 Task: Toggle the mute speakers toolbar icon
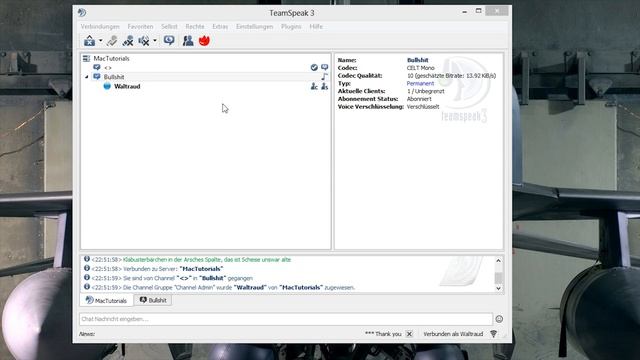pyautogui.click(x=144, y=41)
